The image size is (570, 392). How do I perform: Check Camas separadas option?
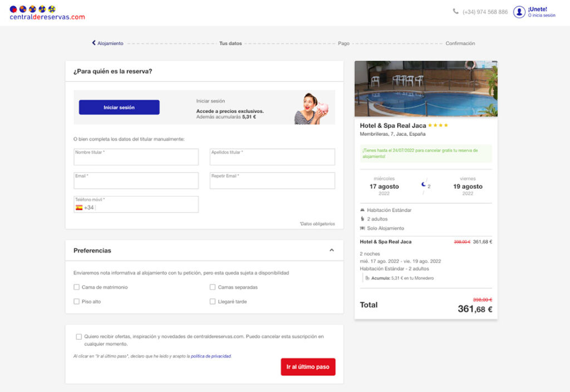(x=213, y=287)
